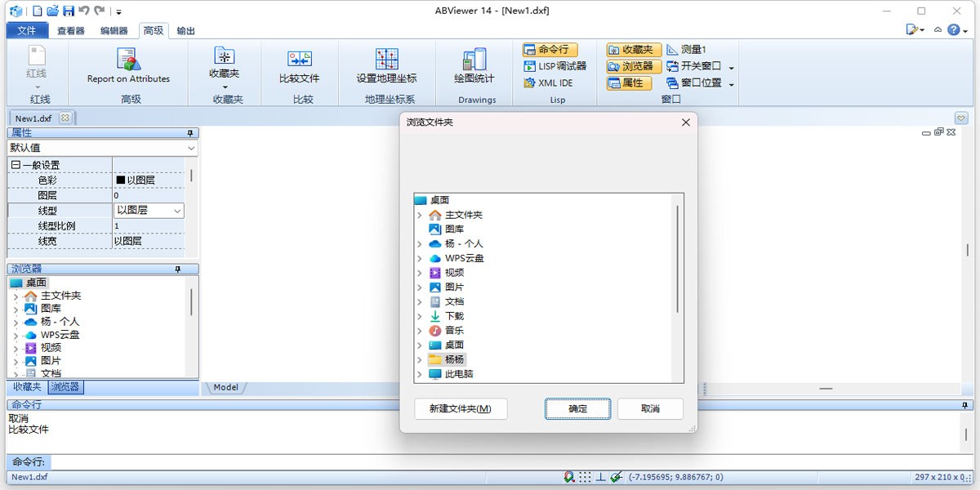Open the 文件 menu tab
This screenshot has width=980, height=490.
(x=27, y=31)
